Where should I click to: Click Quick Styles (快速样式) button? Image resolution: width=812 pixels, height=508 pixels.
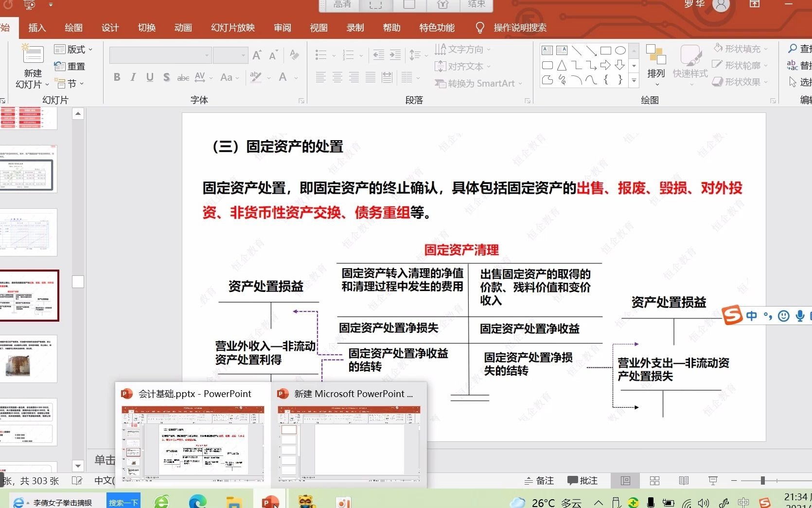click(690, 65)
